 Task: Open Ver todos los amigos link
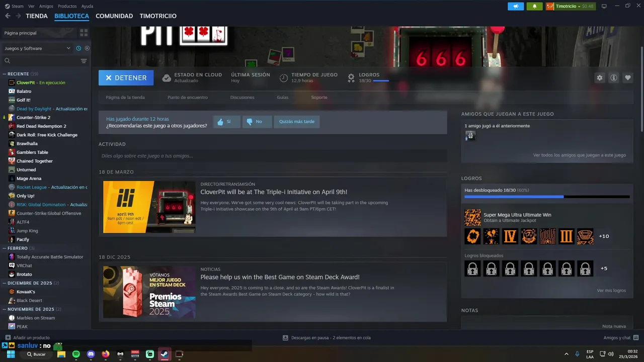[580, 155]
